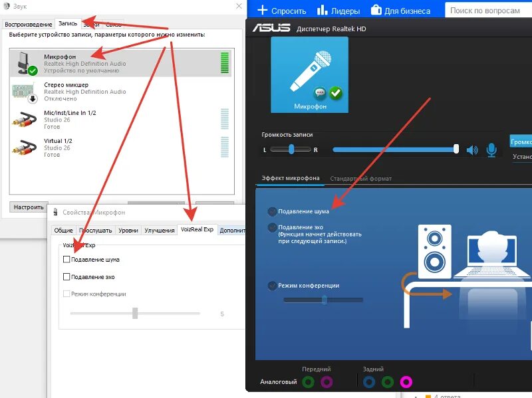Click the blue rear analog jack
The image size is (532, 398).
coord(369,382)
